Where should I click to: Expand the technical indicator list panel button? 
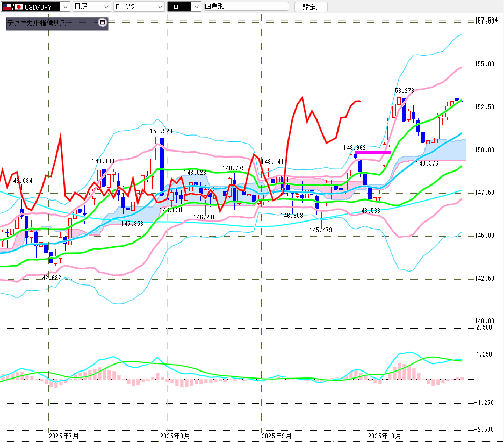tap(103, 23)
